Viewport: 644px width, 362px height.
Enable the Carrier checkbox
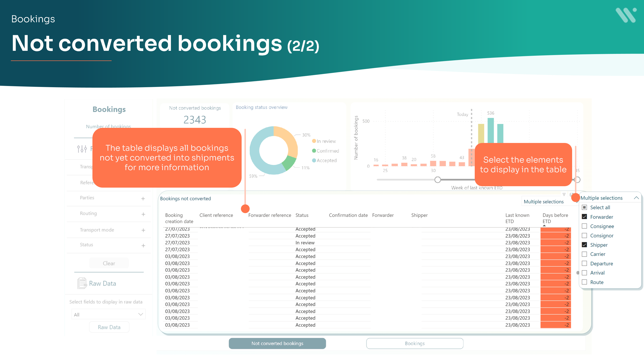585,254
